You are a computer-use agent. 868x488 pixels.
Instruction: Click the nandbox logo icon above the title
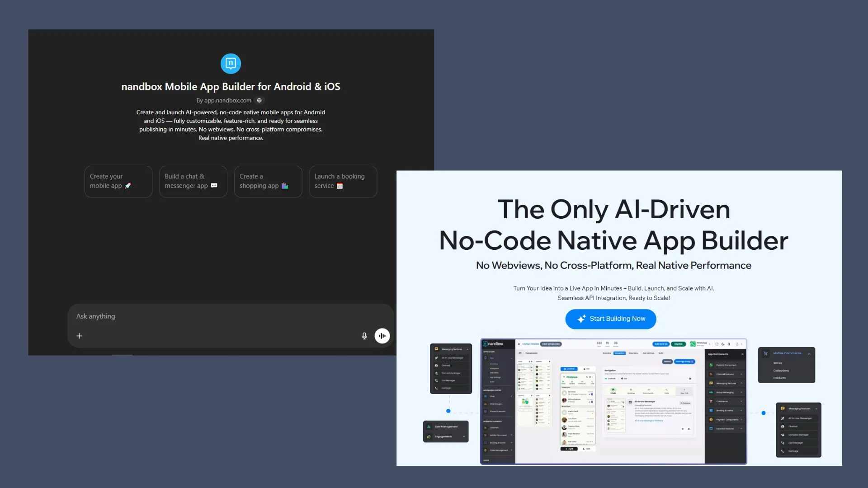tap(231, 63)
